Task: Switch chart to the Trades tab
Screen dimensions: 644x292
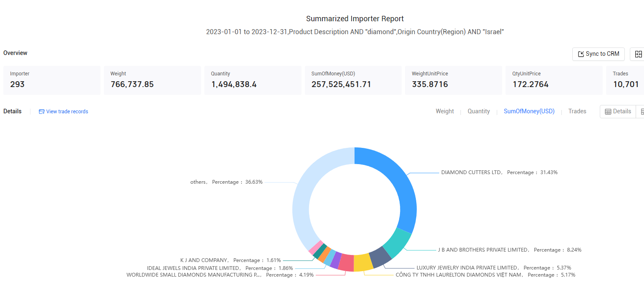Action: (577, 111)
